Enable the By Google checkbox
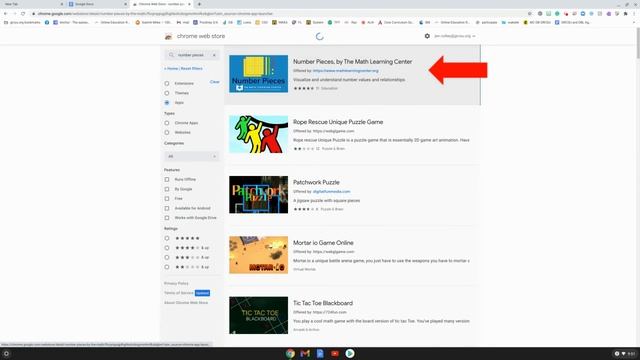 click(x=167, y=189)
